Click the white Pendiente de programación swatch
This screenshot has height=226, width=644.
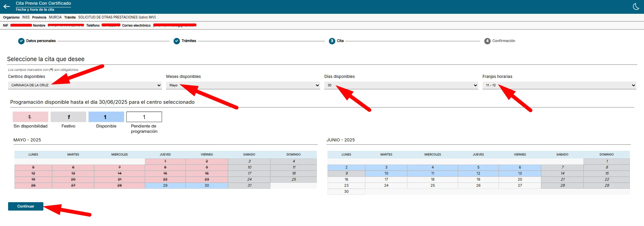click(x=144, y=117)
